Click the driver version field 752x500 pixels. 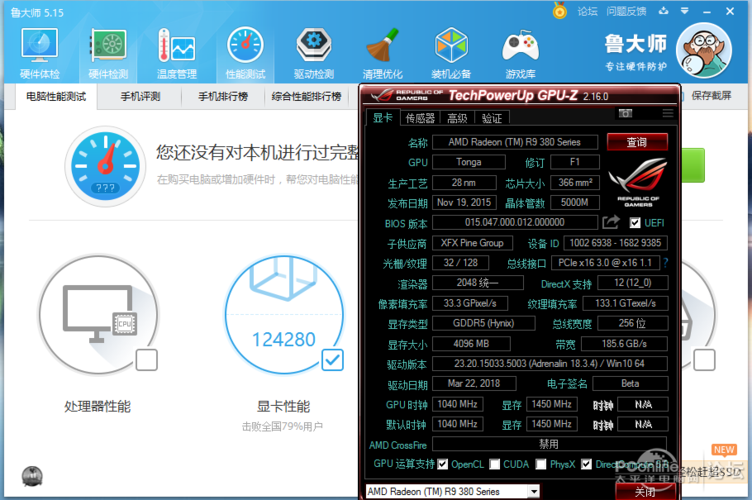[x=550, y=363]
